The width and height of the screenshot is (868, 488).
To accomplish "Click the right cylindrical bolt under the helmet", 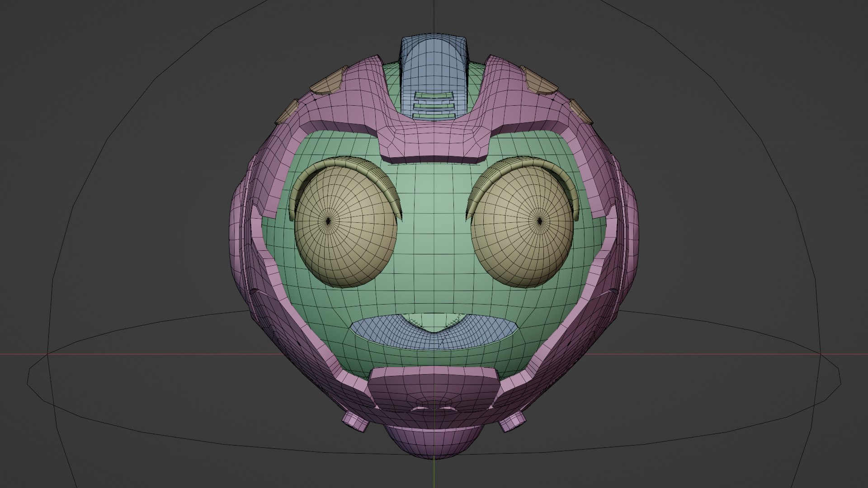I will click(x=513, y=421).
